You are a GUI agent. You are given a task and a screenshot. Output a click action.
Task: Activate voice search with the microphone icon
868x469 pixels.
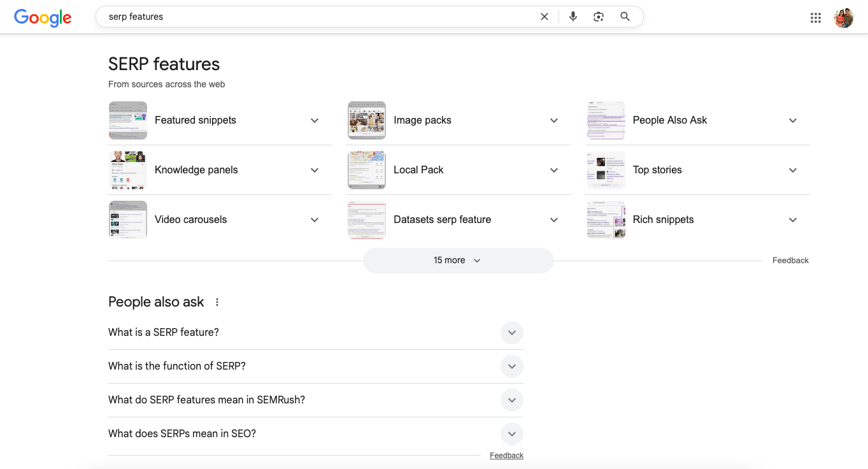[x=573, y=17]
